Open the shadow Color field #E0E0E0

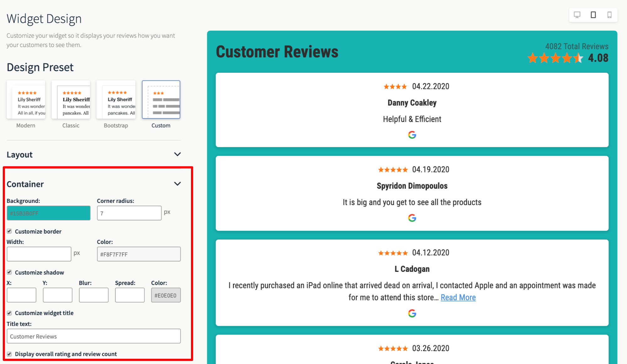[166, 295]
